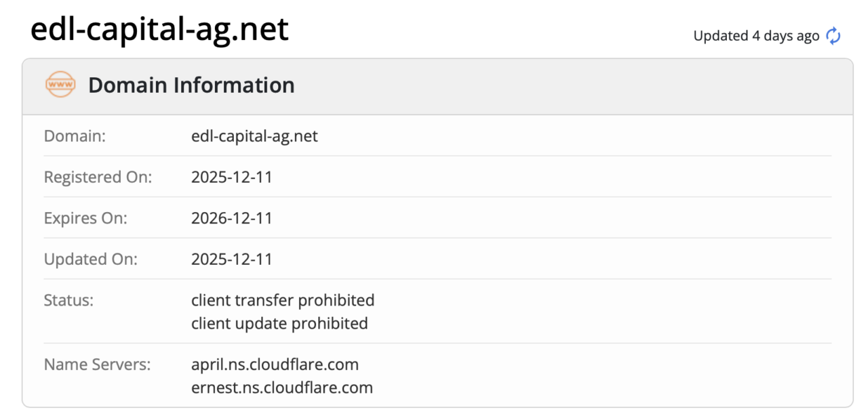Click the april.ns.cloudflare.com name server

(275, 364)
